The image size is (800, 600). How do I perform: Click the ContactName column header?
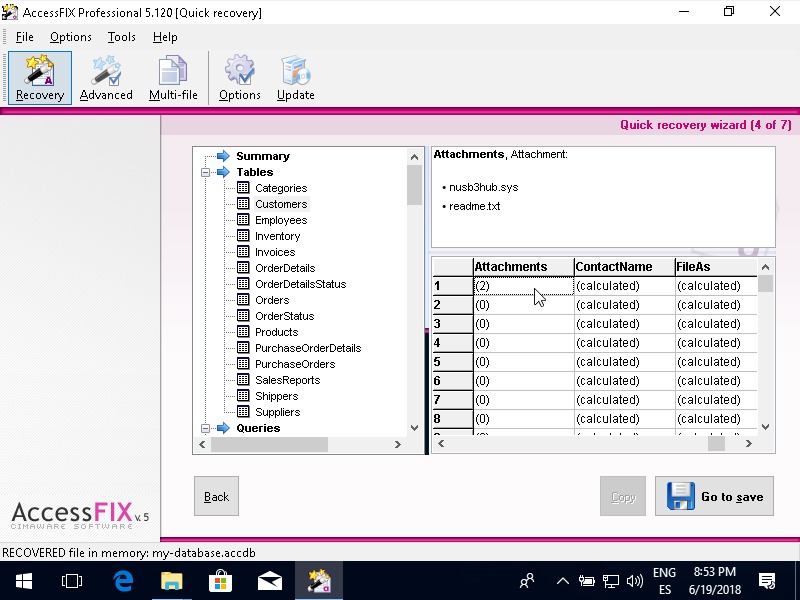(x=614, y=267)
